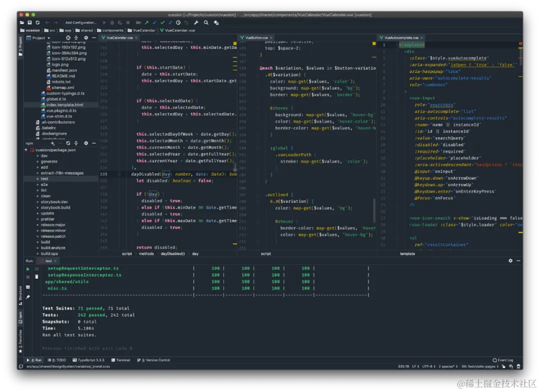This screenshot has height=392, width=540.
Task: Click the Synchronize refresh toolbar icon
Action: (x=37, y=22)
